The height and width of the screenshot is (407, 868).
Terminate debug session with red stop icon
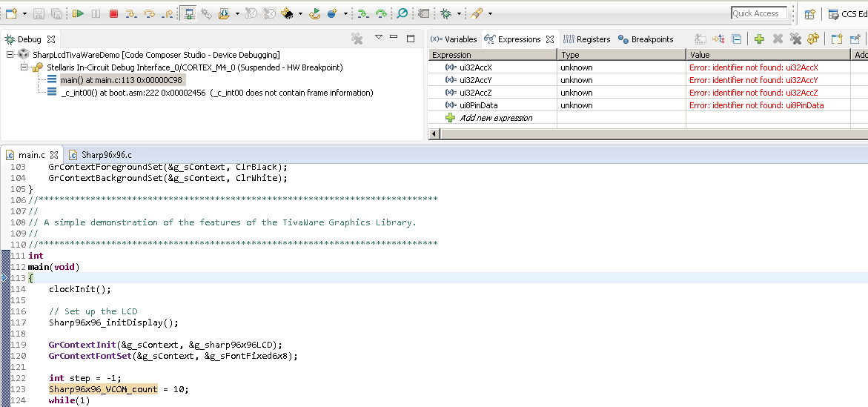tap(113, 13)
